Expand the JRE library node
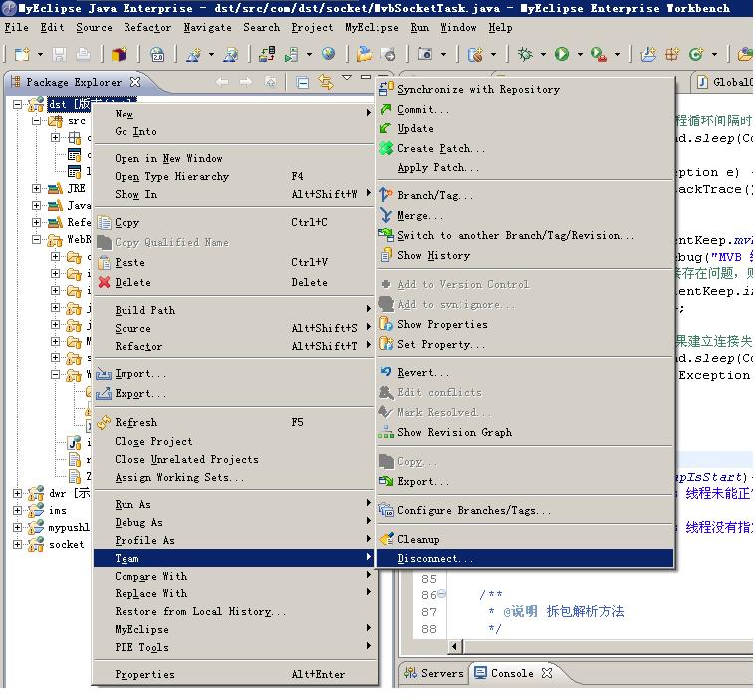The width and height of the screenshot is (755, 700). pos(37,188)
